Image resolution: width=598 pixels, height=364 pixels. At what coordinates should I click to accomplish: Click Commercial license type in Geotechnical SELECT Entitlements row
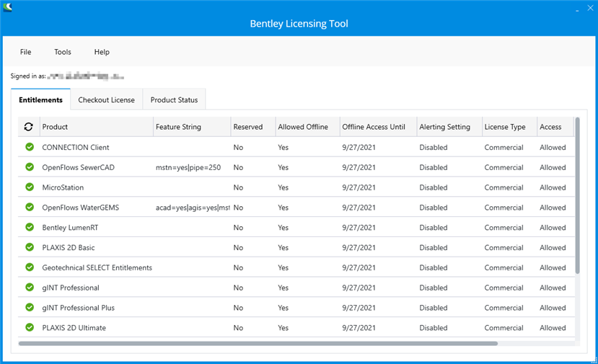pyautogui.click(x=504, y=267)
